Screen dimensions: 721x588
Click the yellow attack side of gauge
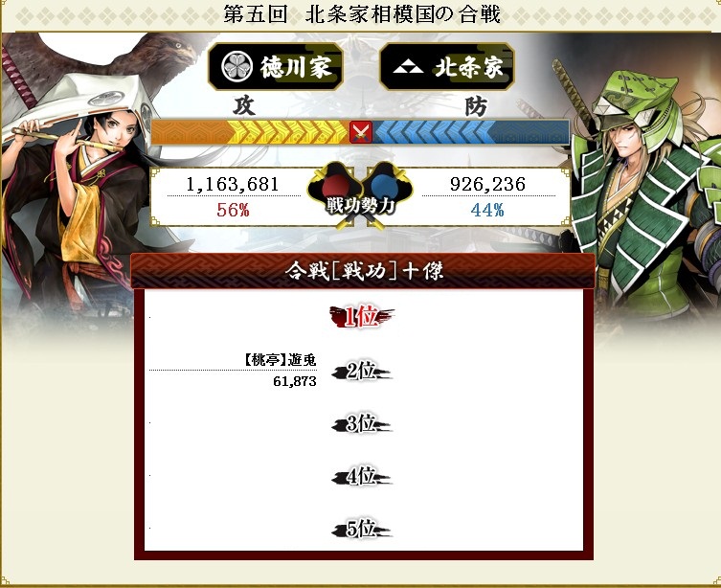pyautogui.click(x=250, y=132)
